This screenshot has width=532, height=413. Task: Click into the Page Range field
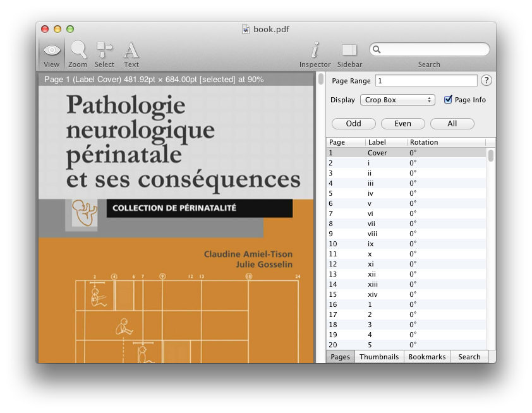coord(426,81)
